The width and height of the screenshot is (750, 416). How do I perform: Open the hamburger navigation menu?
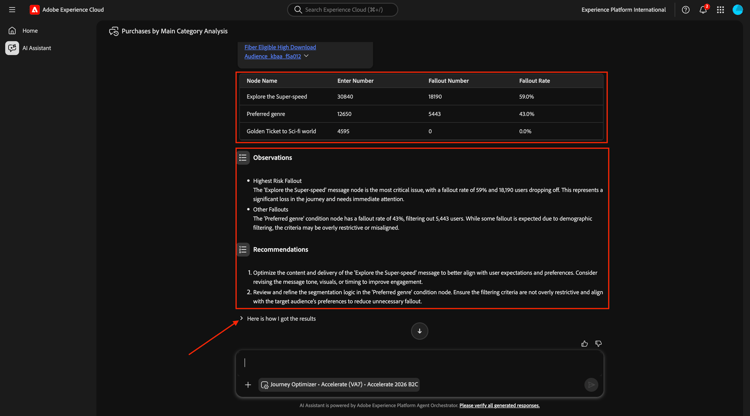point(12,10)
